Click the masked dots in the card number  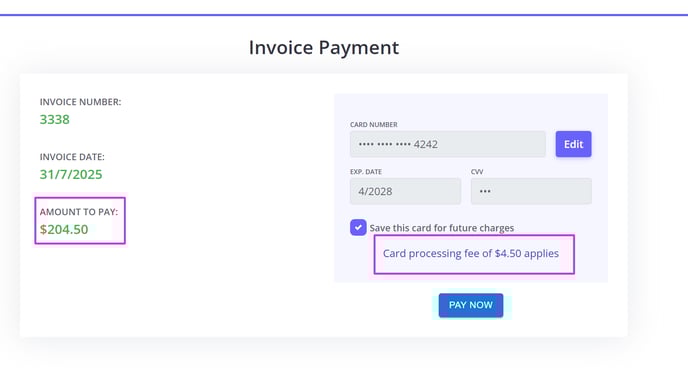384,144
